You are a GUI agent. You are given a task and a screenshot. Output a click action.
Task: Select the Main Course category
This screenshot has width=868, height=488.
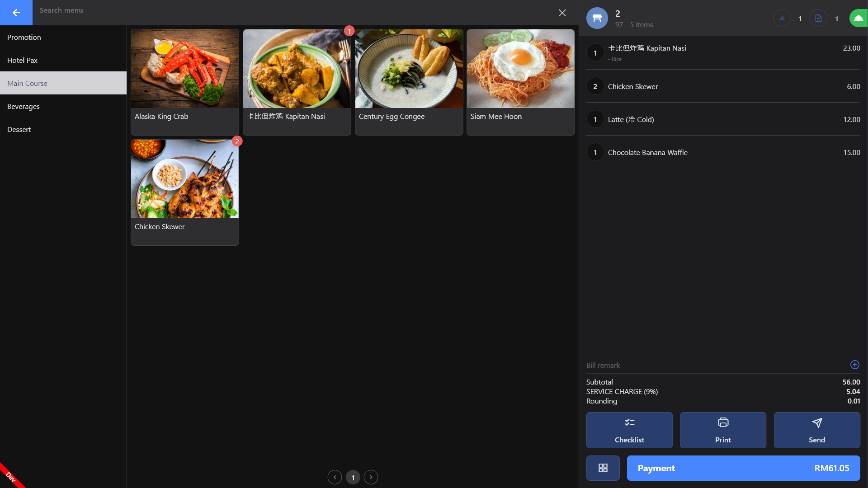(x=63, y=83)
